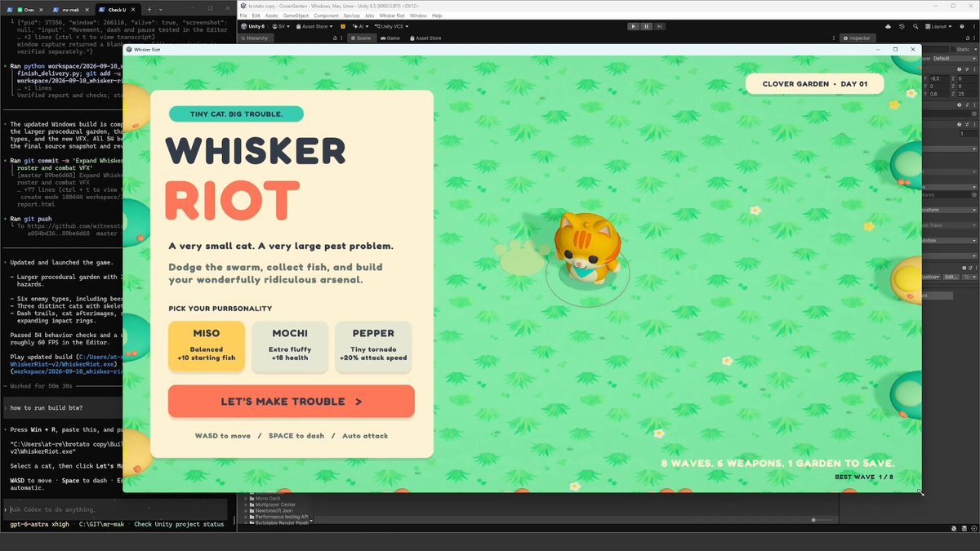Choose the MOCHI cat card

pyautogui.click(x=290, y=347)
